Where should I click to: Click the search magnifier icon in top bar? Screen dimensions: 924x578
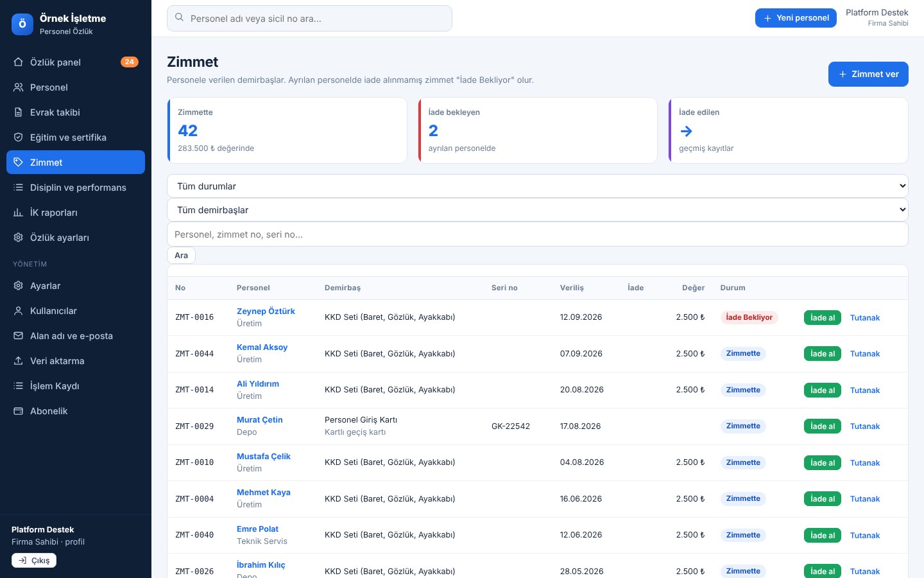[180, 18]
